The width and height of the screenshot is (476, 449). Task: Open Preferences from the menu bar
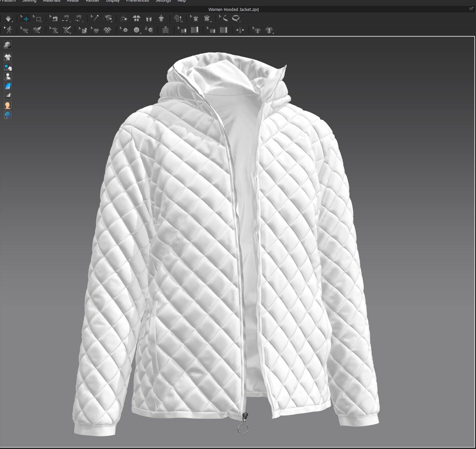[x=137, y=1]
